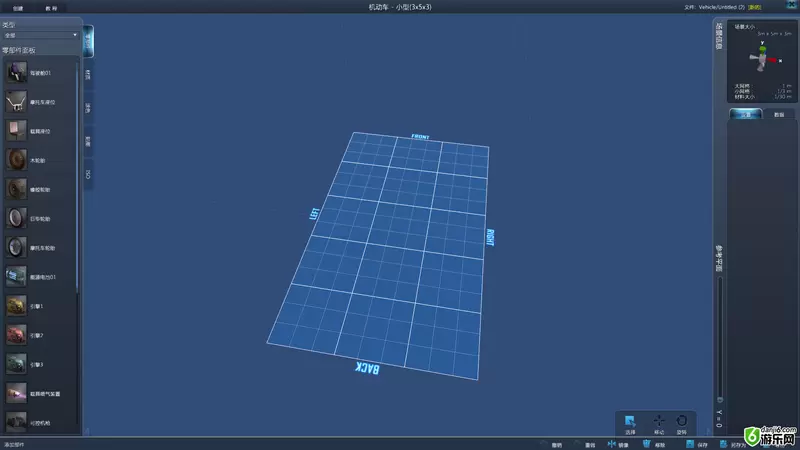Select the silver-rimmed tire part
Image resolution: width=800 pixels, height=450 pixels.
16,218
